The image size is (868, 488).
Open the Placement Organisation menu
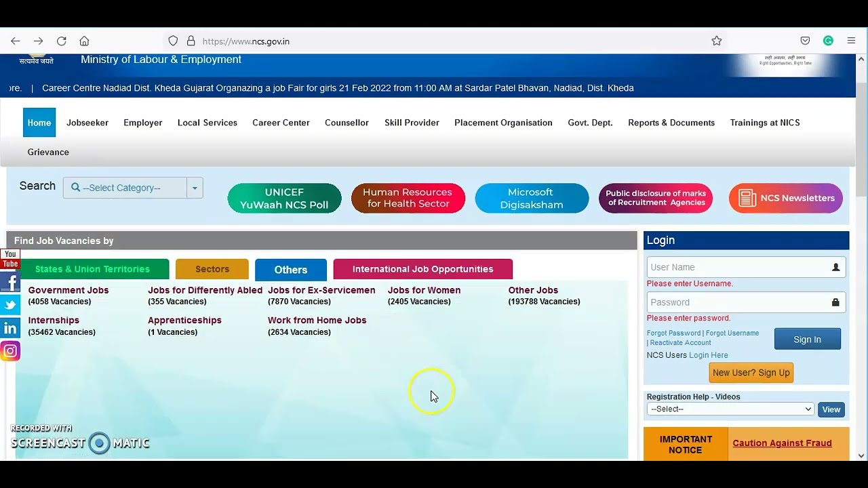503,123
